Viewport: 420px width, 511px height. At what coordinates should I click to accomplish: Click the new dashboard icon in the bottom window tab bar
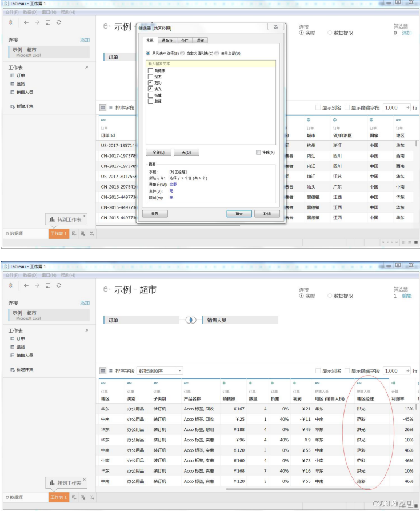pos(83,497)
